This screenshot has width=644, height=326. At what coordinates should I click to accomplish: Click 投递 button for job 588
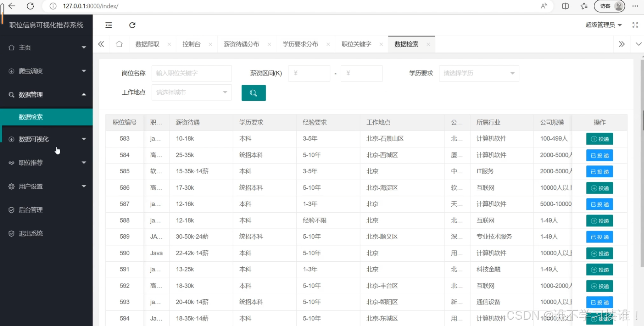coord(600,221)
